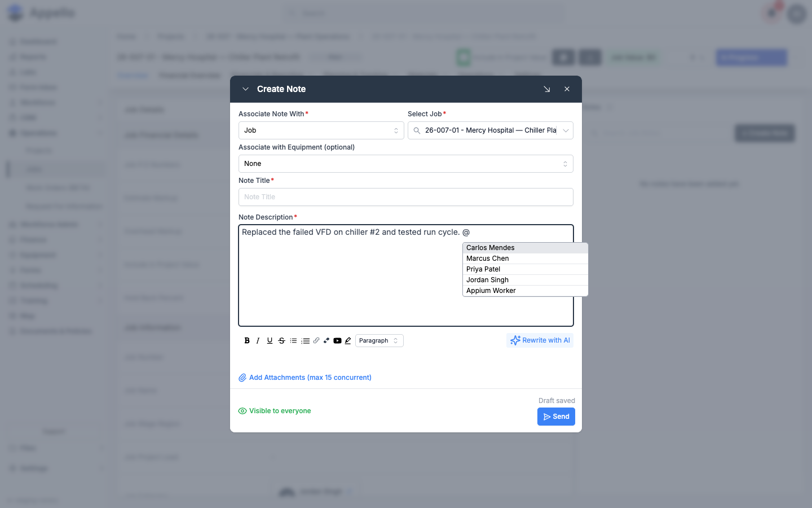The width and height of the screenshot is (812, 508).
Task: Collapse the Create Note header chevron
Action: tap(245, 89)
